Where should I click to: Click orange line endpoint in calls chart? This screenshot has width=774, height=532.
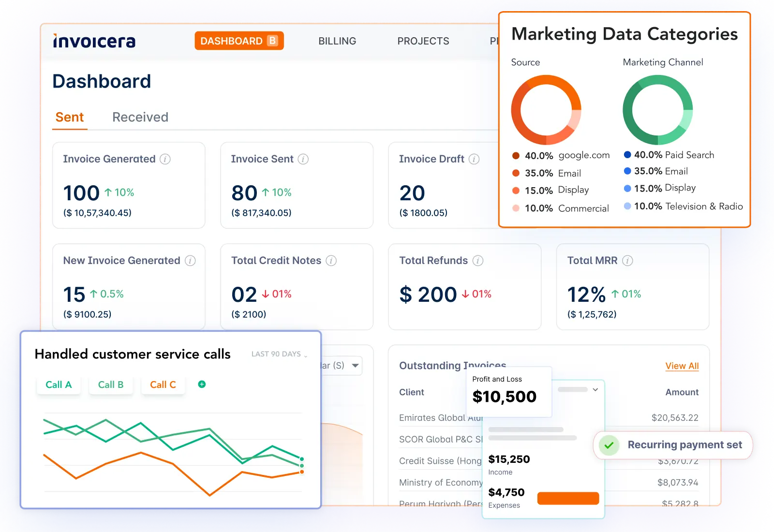click(x=302, y=472)
